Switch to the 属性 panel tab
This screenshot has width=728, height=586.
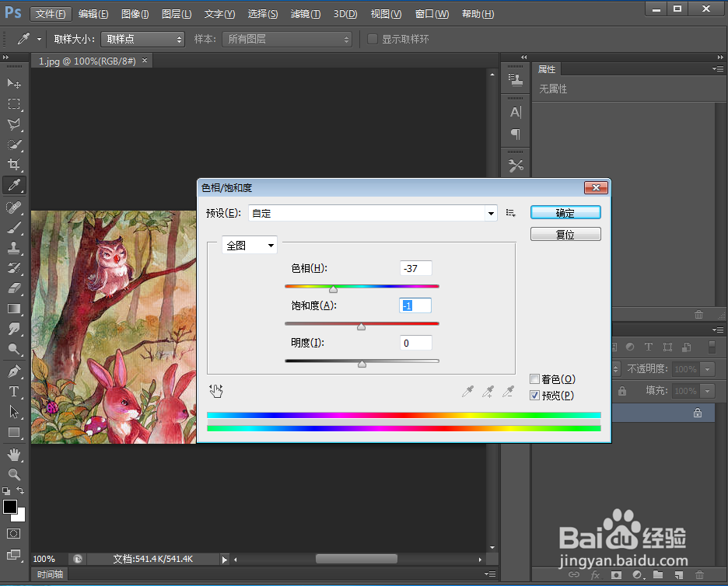[x=547, y=69]
